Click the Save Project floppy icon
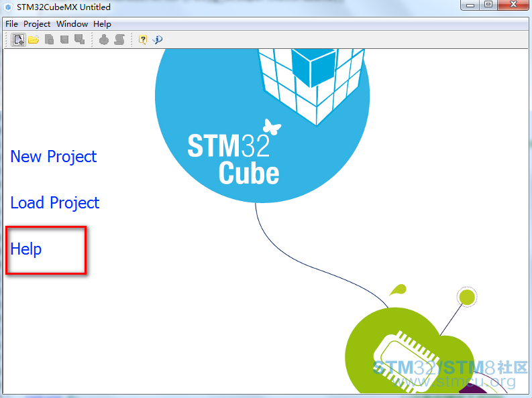 coord(64,40)
